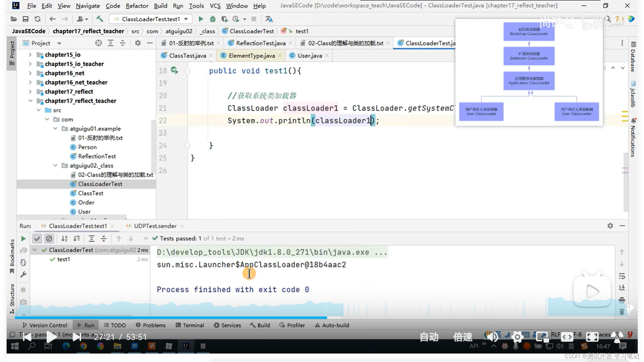The height and width of the screenshot is (362, 644).
Task: Expand all test results in Run panel
Action: coord(91,239)
